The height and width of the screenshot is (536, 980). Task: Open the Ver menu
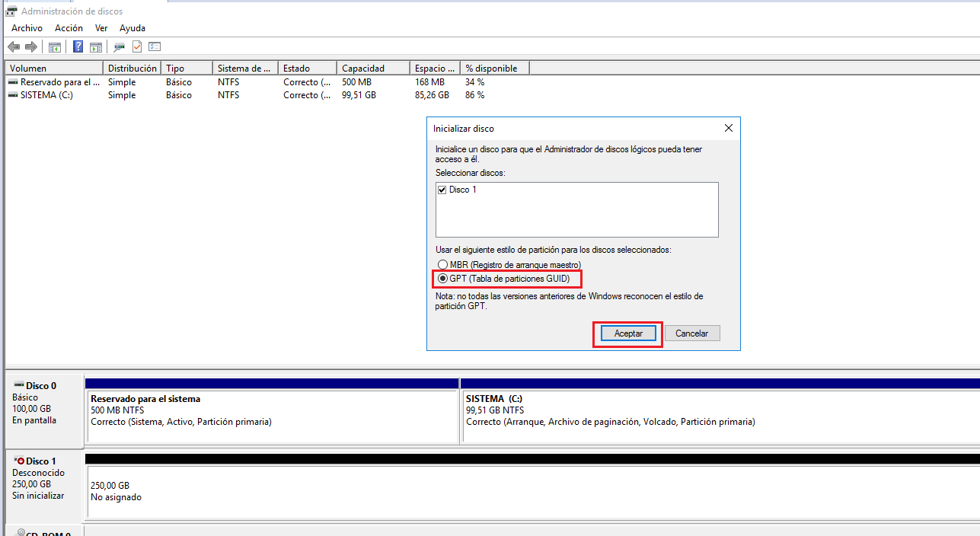(101, 27)
